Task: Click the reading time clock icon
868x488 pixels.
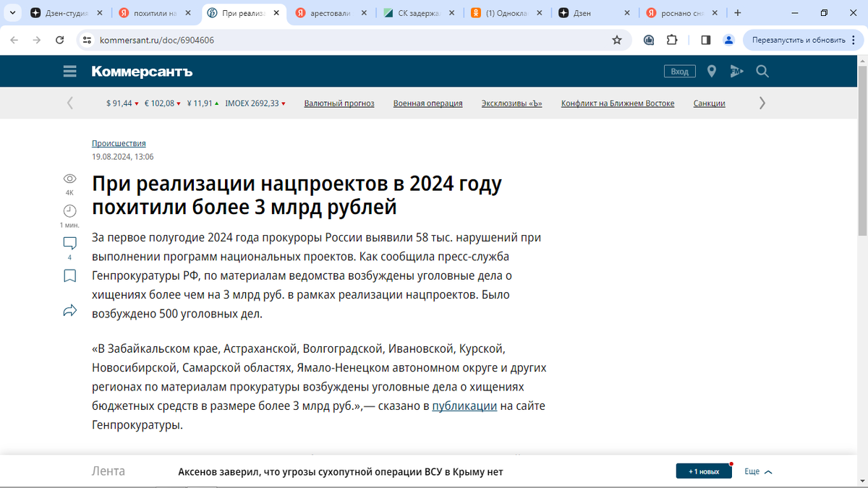Action: [x=69, y=210]
